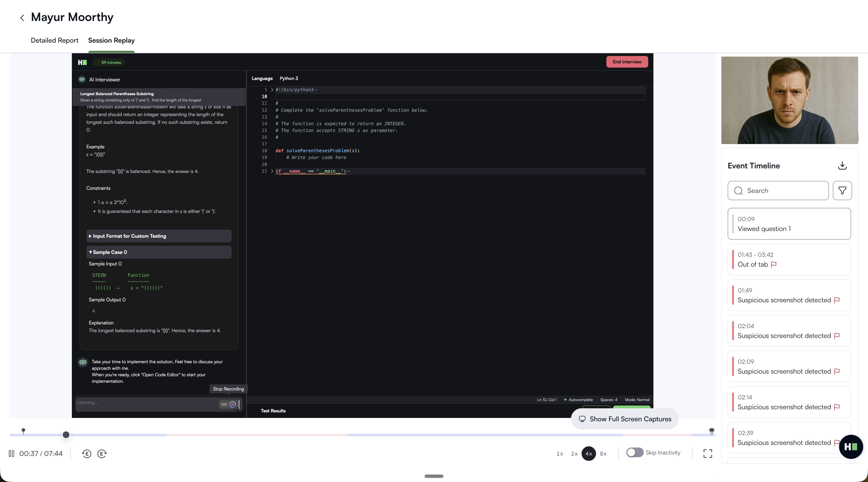Click the replay progress slider handle

[66, 435]
